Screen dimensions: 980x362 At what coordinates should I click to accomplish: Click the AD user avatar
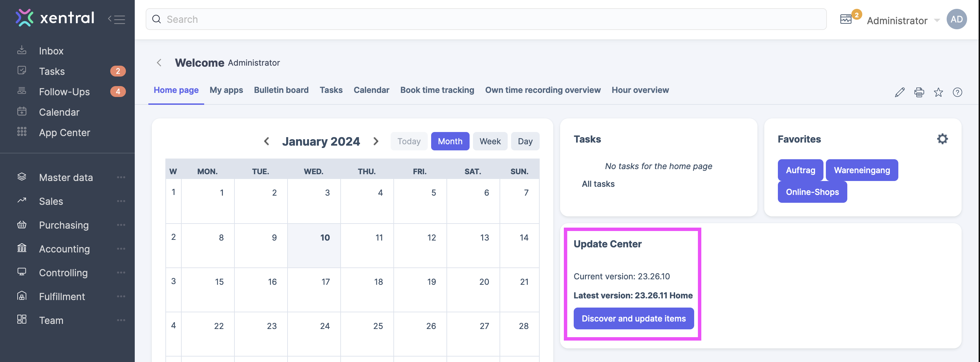(957, 19)
